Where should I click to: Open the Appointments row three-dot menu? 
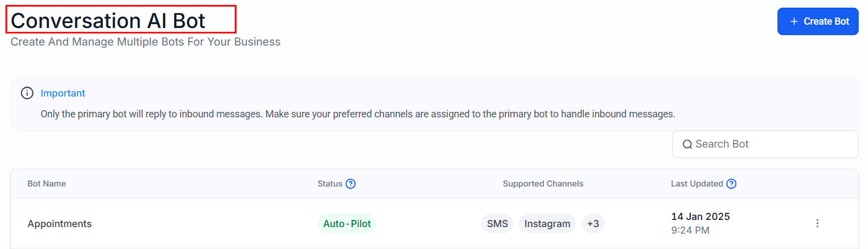tap(817, 223)
